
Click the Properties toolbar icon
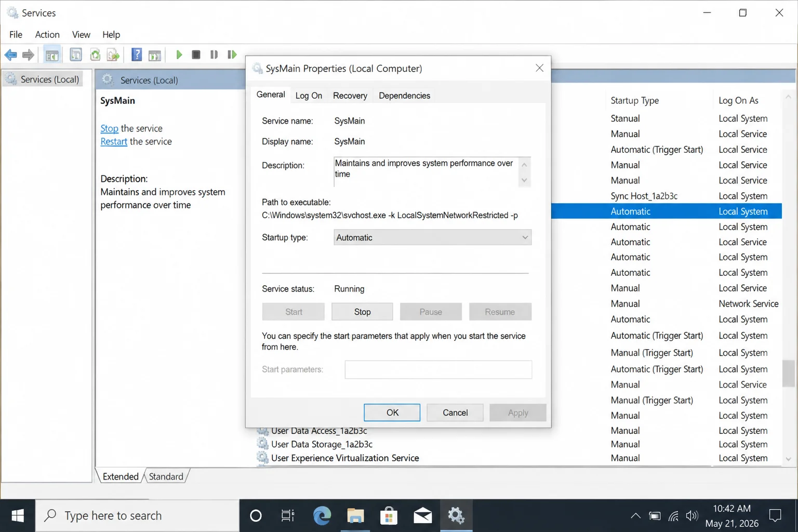[76, 55]
